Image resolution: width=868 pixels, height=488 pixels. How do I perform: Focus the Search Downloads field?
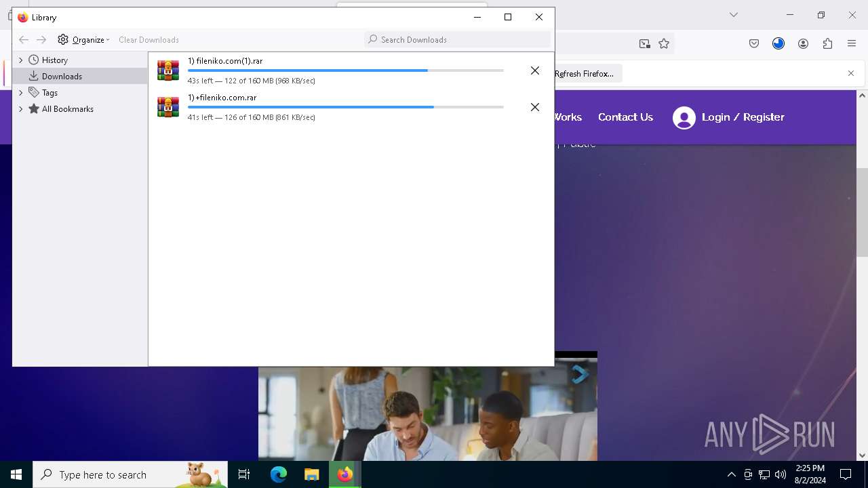point(457,40)
